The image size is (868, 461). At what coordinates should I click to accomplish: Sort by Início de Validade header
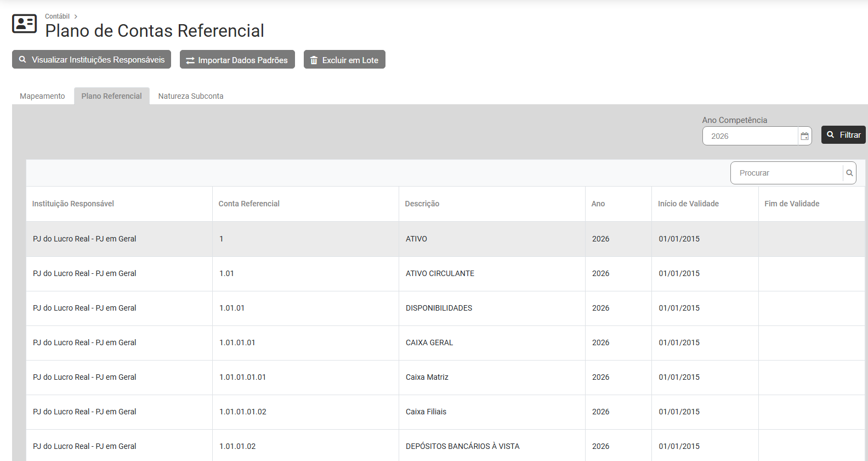click(688, 204)
